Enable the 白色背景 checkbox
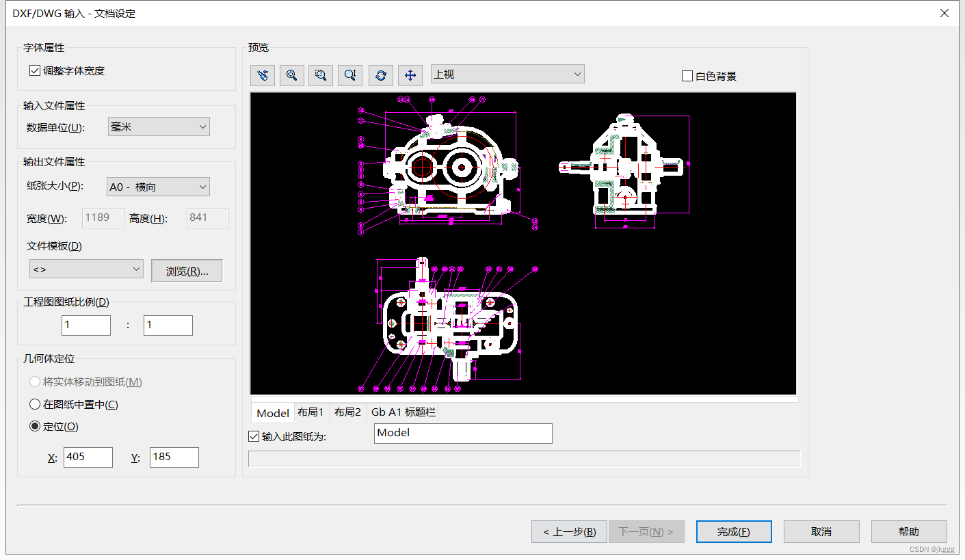The width and height of the screenshot is (965, 560). coord(687,76)
